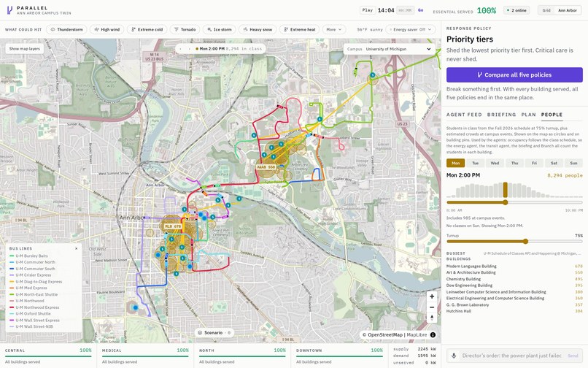Switch grid toggle to Ann Arbor
This screenshot has height=368, width=588.
point(568,10)
